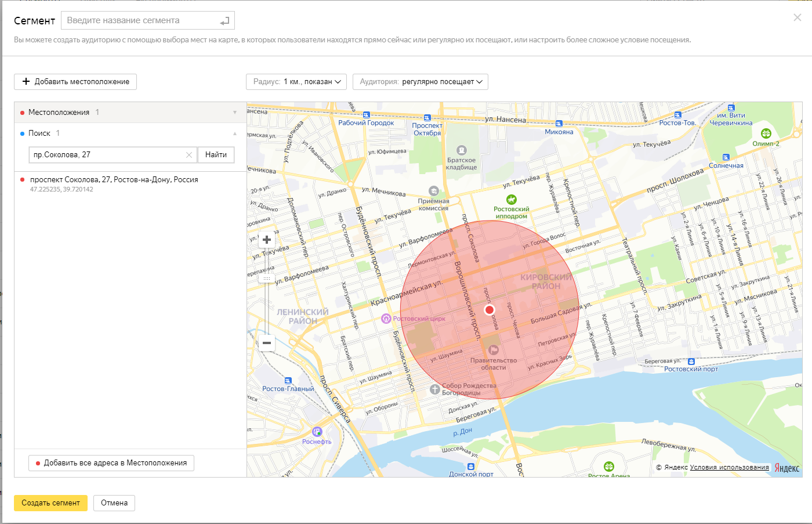812x524 pixels.
Task: Click Левобережная ул. street label
Action: click(668, 445)
